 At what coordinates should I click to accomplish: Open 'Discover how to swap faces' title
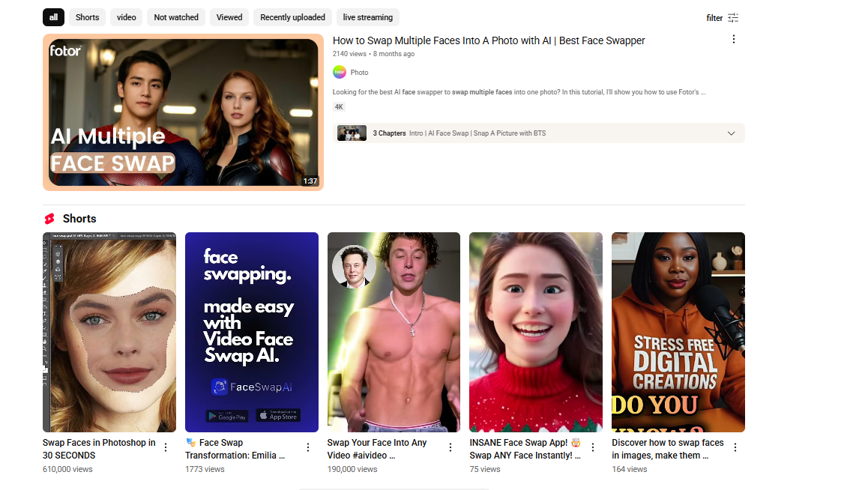(667, 449)
